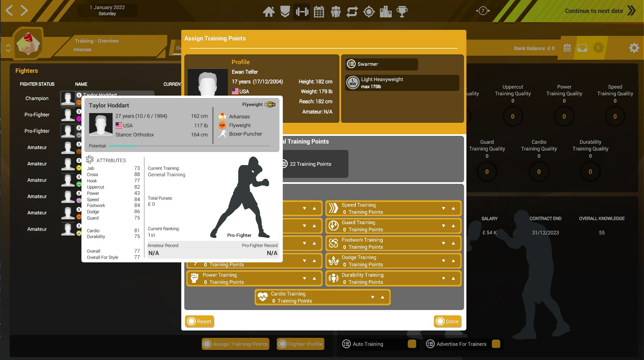
Task: Increase Power Training points
Action: click(314, 278)
